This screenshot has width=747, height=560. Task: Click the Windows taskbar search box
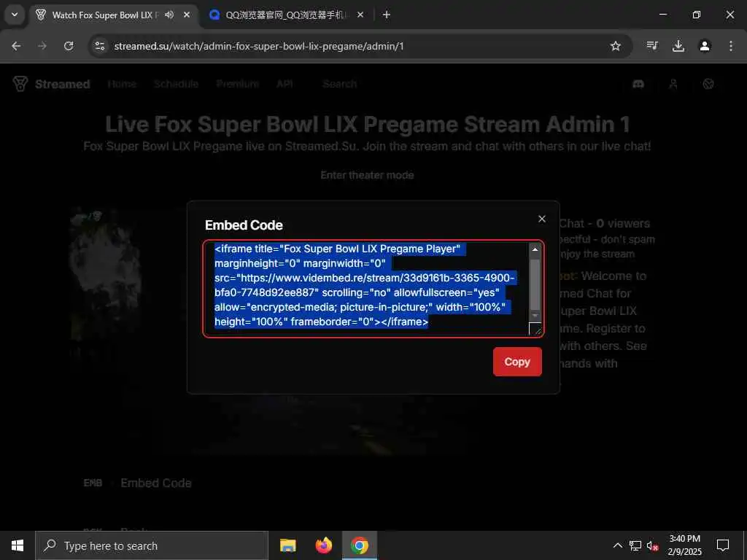[152, 545]
